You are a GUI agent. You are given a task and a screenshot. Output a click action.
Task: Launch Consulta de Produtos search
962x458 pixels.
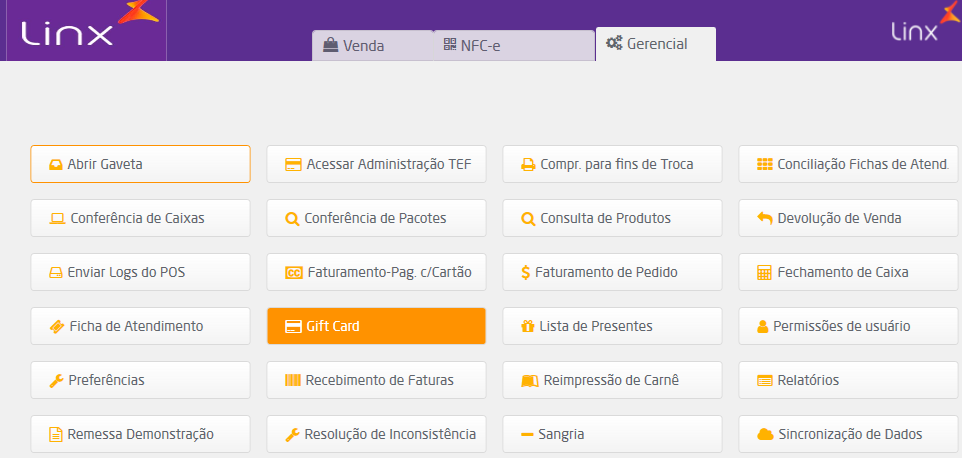click(611, 218)
